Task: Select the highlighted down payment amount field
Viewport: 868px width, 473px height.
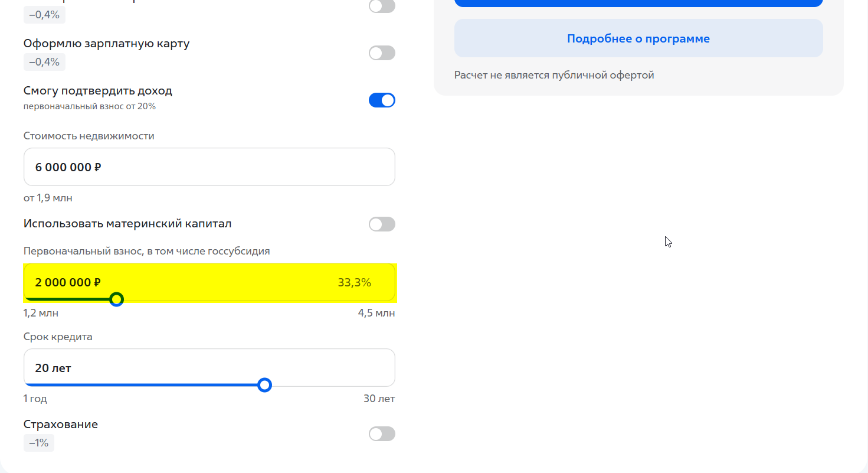Action: (209, 282)
